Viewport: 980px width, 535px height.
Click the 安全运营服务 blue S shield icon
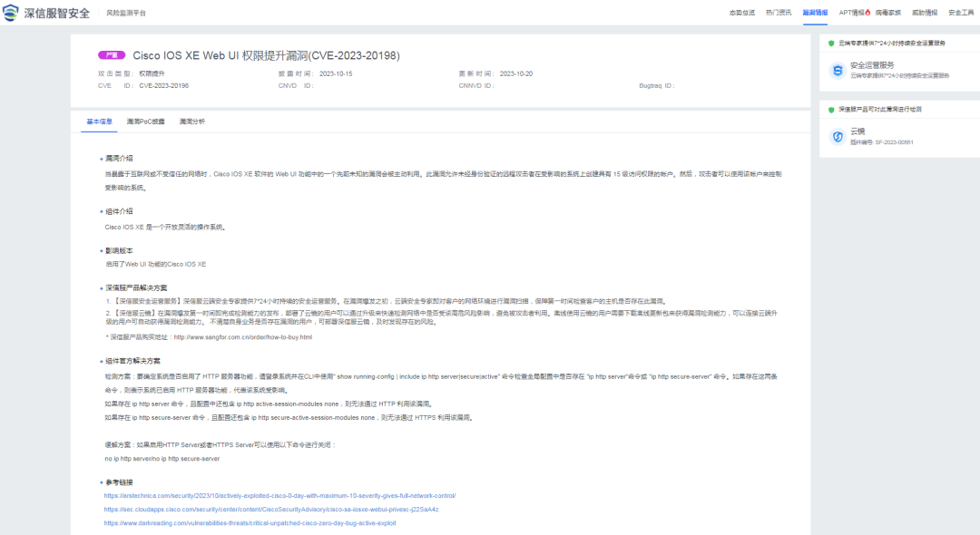[x=838, y=71]
